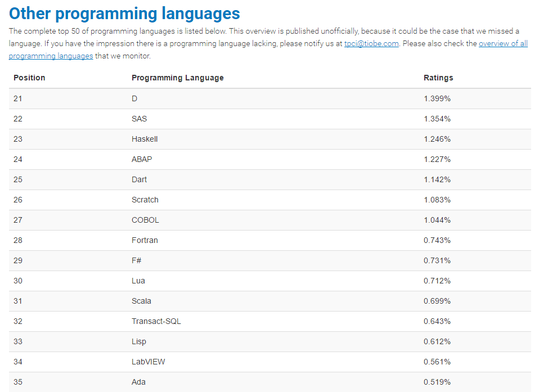
Task: Click position number 24
Action: 18,159
